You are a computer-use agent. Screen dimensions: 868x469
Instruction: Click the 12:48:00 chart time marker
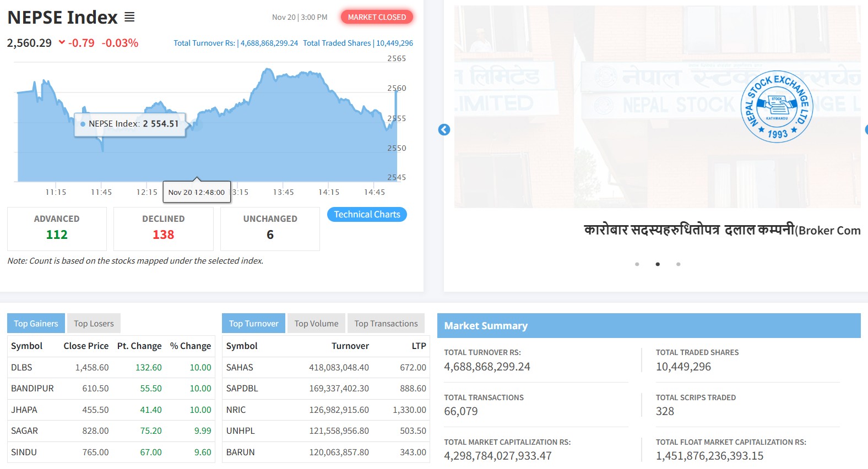197,192
